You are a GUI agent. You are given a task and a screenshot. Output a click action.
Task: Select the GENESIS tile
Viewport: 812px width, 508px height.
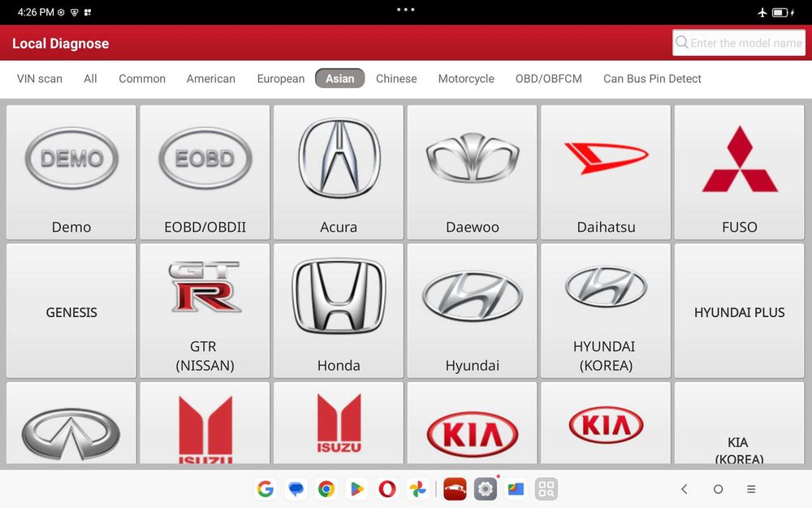[71, 311]
